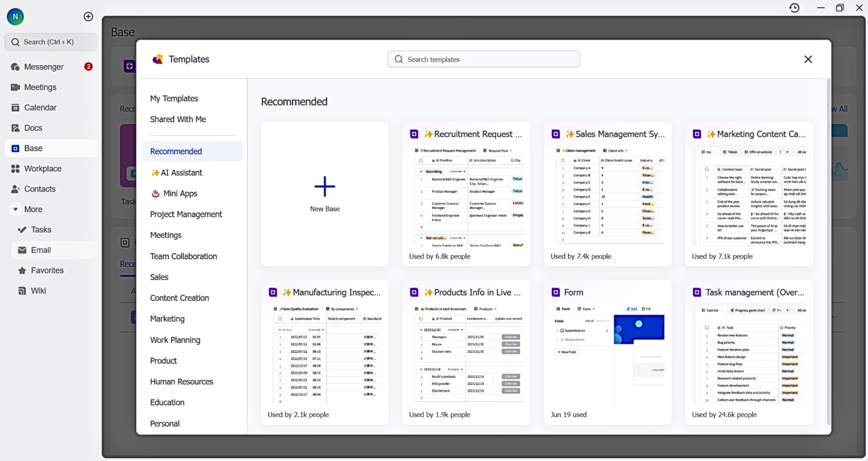Click the Search templates field
The height and width of the screenshot is (461, 868).
[x=483, y=59]
